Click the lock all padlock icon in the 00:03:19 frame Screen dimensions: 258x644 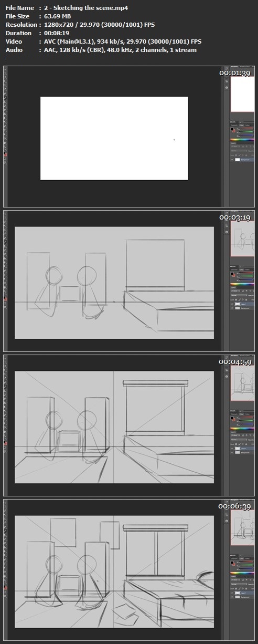(246, 299)
